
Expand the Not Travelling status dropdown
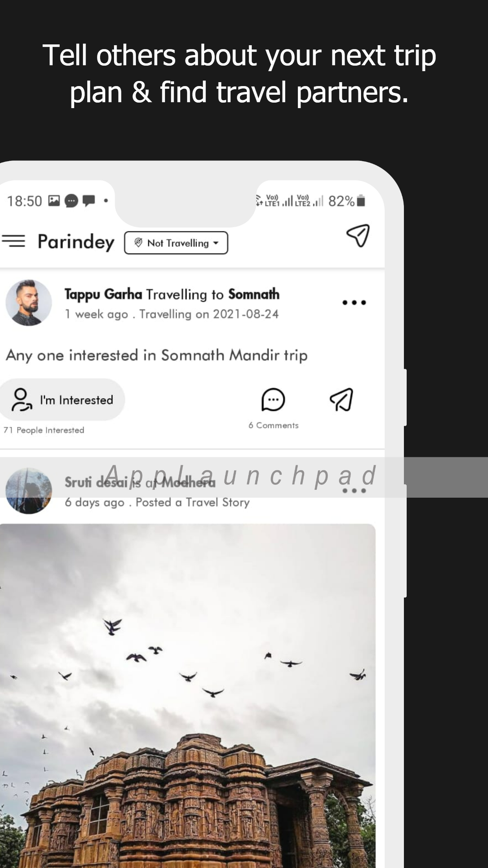click(x=176, y=243)
